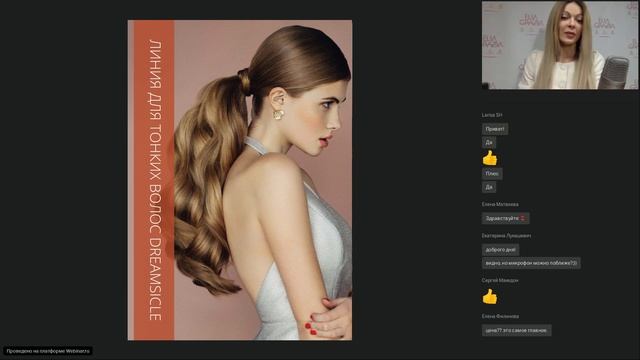Select the Елена Матвеева sender name
Viewport: 640px width, 360px height.
500,204
